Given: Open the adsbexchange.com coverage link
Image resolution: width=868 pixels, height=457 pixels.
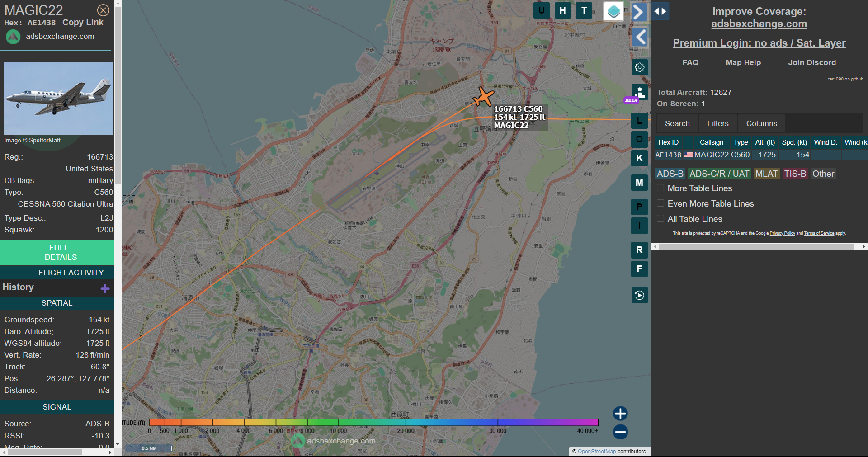Looking at the screenshot, I should coord(759,24).
